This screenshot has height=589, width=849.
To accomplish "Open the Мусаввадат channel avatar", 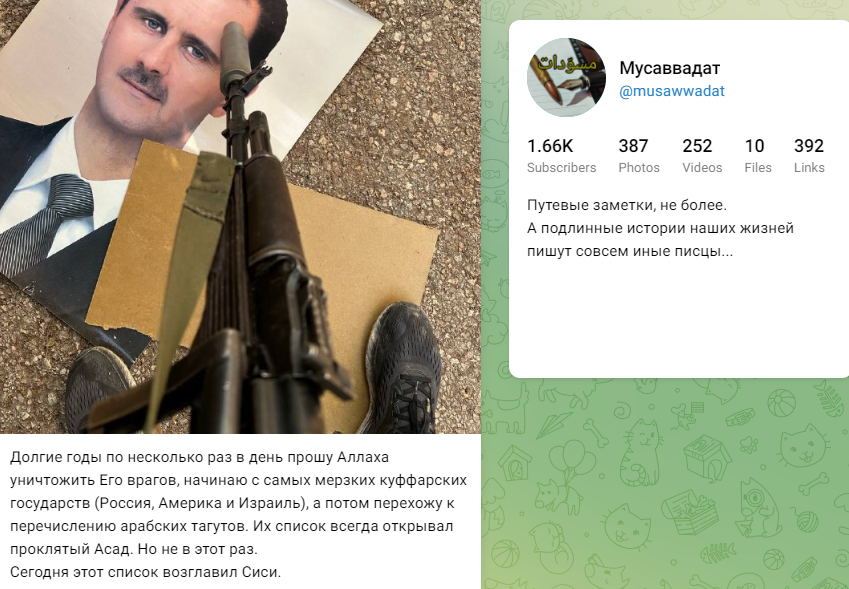I will (x=566, y=77).
